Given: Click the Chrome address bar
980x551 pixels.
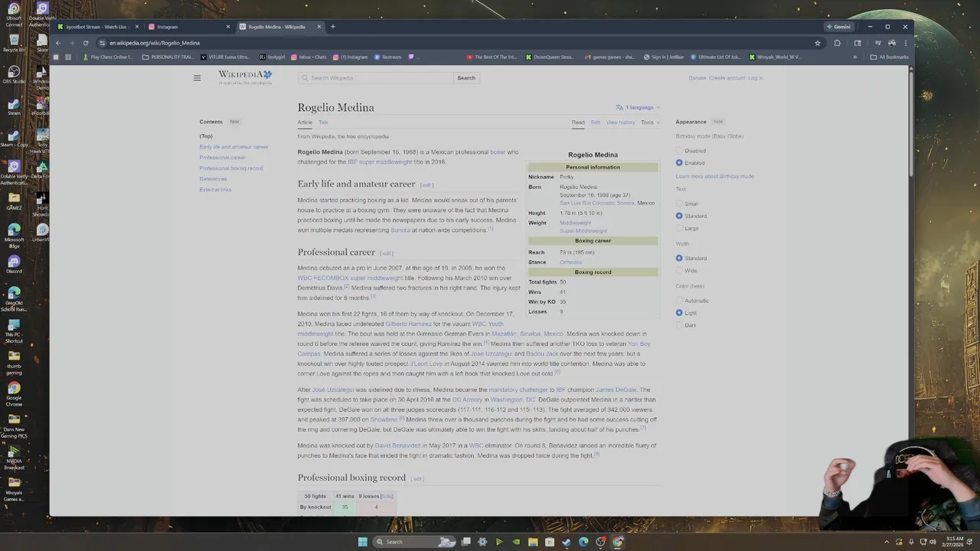Looking at the screenshot, I should tap(459, 43).
